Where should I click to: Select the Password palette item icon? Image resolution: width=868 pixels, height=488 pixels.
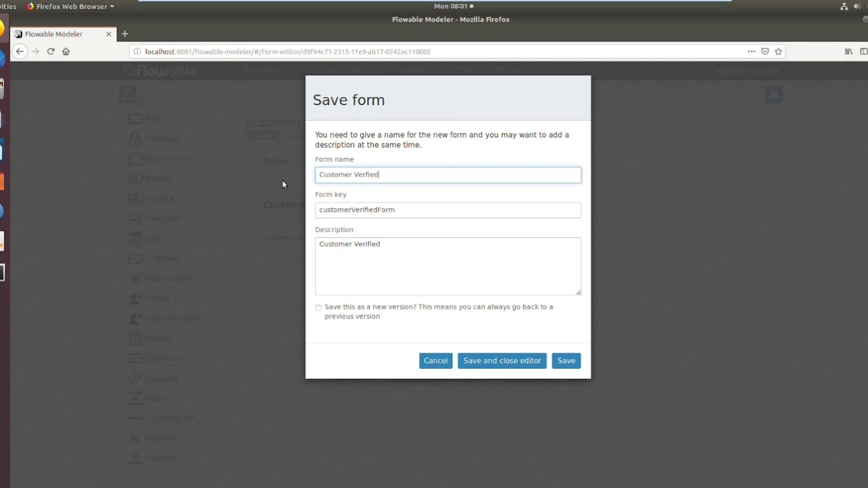(x=135, y=138)
